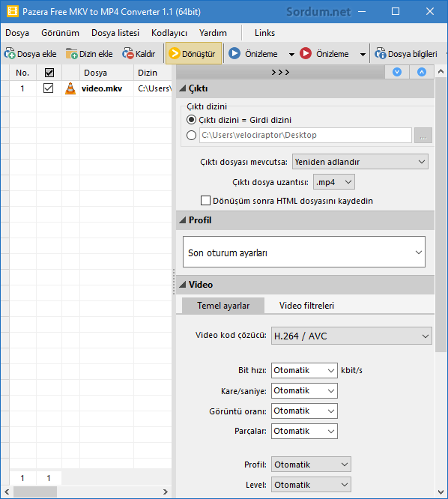Click the blue Önizleme play icon
The height and width of the screenshot is (499, 448).
(x=234, y=53)
